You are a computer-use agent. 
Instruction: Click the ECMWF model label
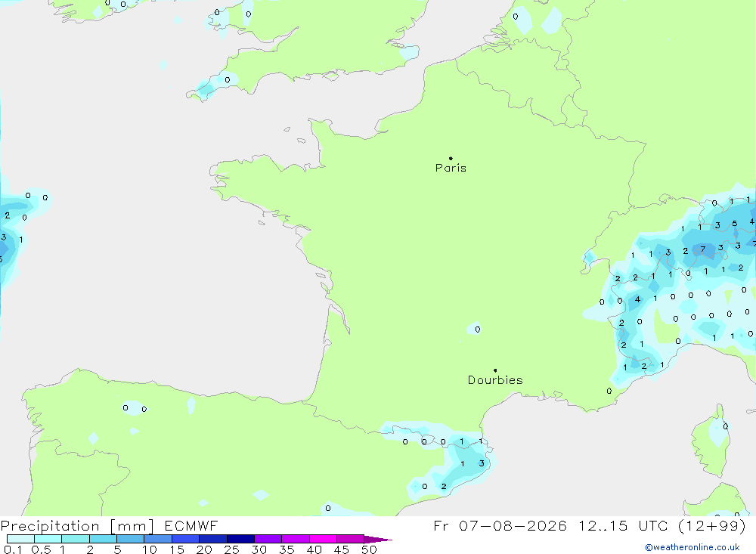[191, 526]
